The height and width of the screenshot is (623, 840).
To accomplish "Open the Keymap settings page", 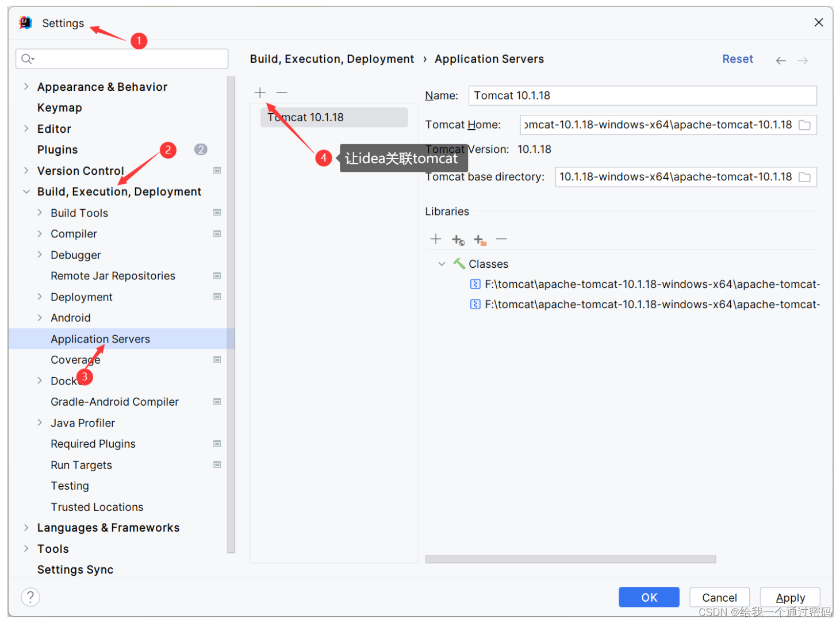I will click(x=60, y=108).
